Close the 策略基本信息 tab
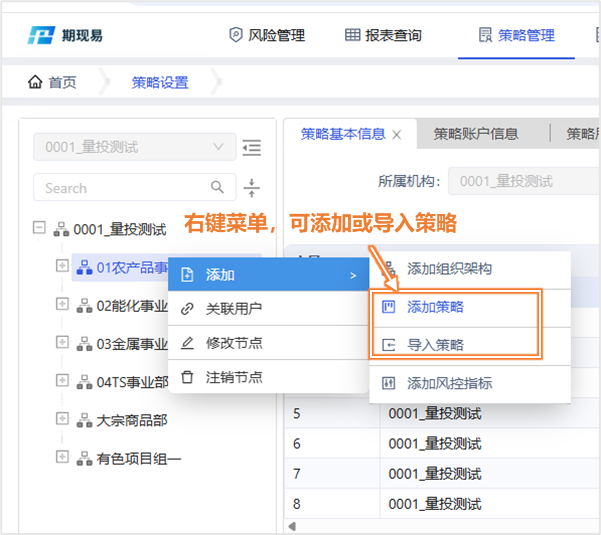 [x=397, y=135]
